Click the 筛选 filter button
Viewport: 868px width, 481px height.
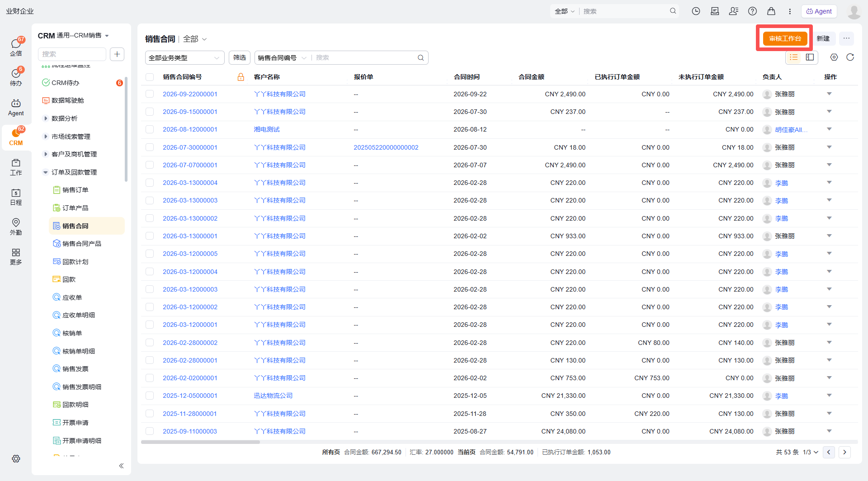click(240, 57)
